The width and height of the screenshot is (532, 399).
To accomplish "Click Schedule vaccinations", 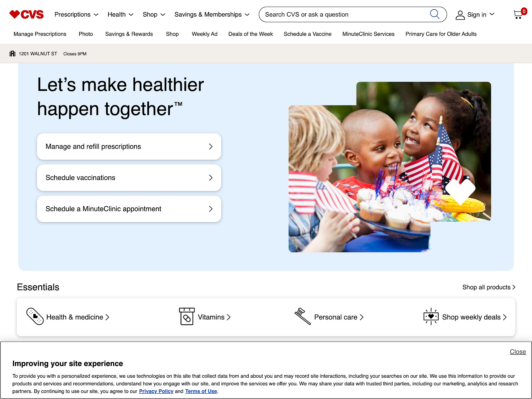I will click(129, 178).
